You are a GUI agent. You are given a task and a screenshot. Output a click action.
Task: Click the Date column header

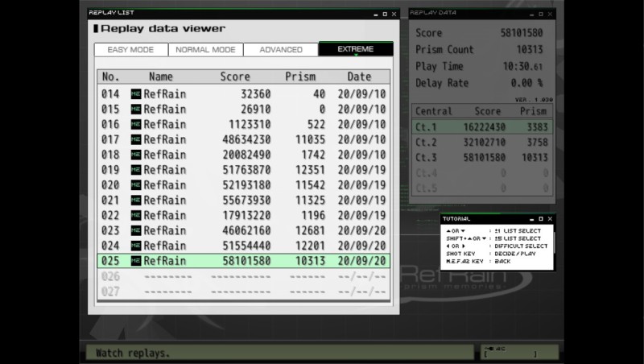coord(359,77)
